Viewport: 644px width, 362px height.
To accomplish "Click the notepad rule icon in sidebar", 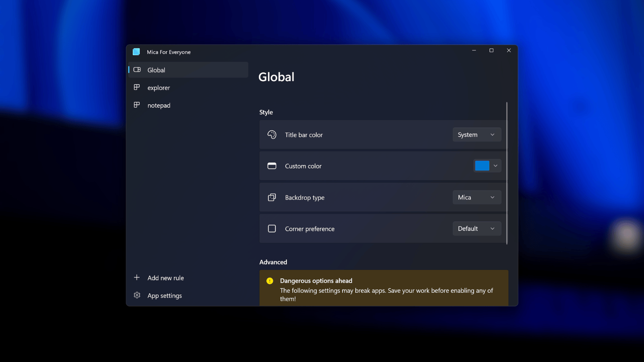I will [137, 105].
